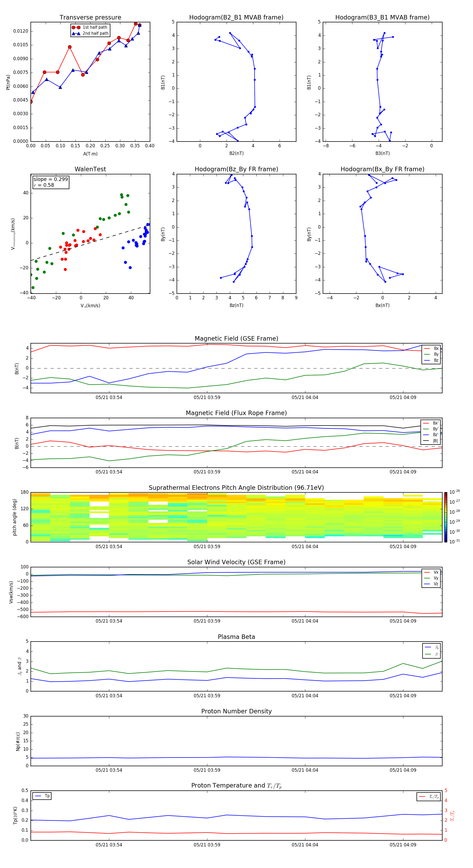The height and width of the screenshot is (868, 473).
Task: Click the 'VA(km/s)' x-axis label
Action: coord(90,306)
